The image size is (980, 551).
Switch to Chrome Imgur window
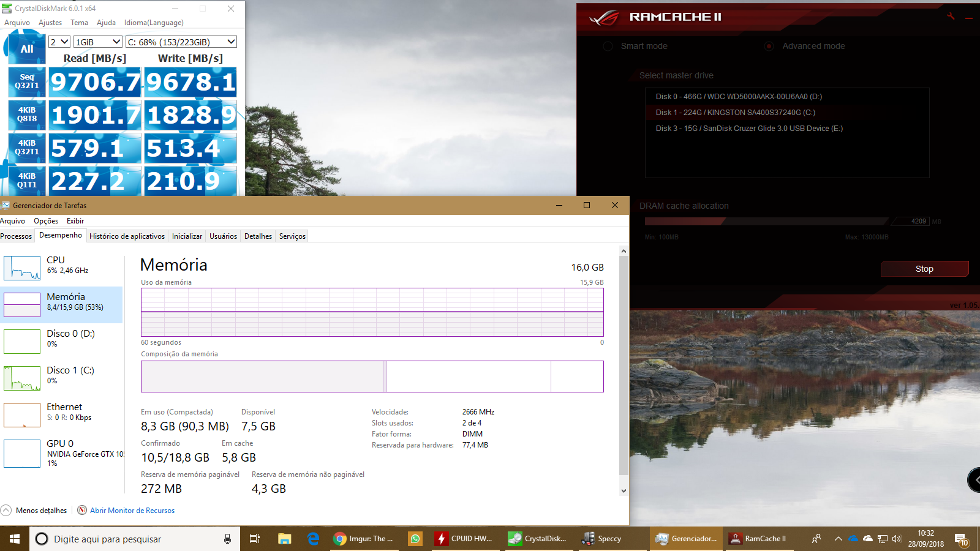[x=364, y=539]
